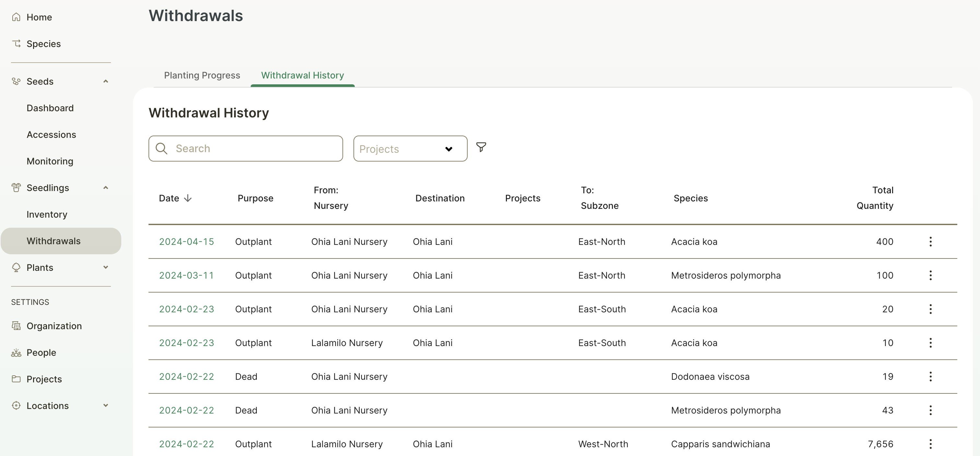Open the Locations icon in the sidebar
The height and width of the screenshot is (456, 980).
click(16, 406)
